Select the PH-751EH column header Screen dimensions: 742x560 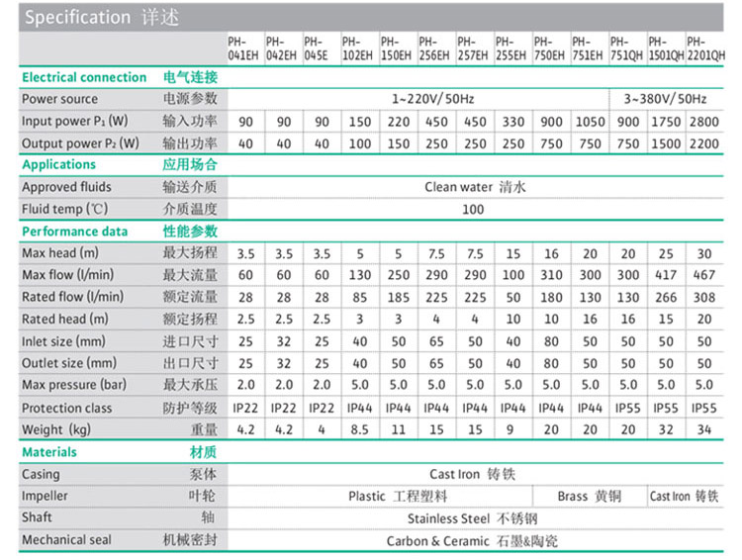(x=588, y=48)
